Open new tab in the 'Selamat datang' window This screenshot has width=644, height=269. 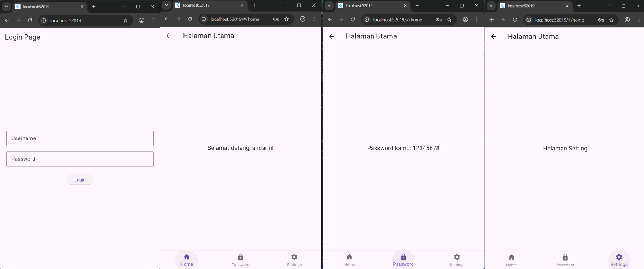pos(254,5)
